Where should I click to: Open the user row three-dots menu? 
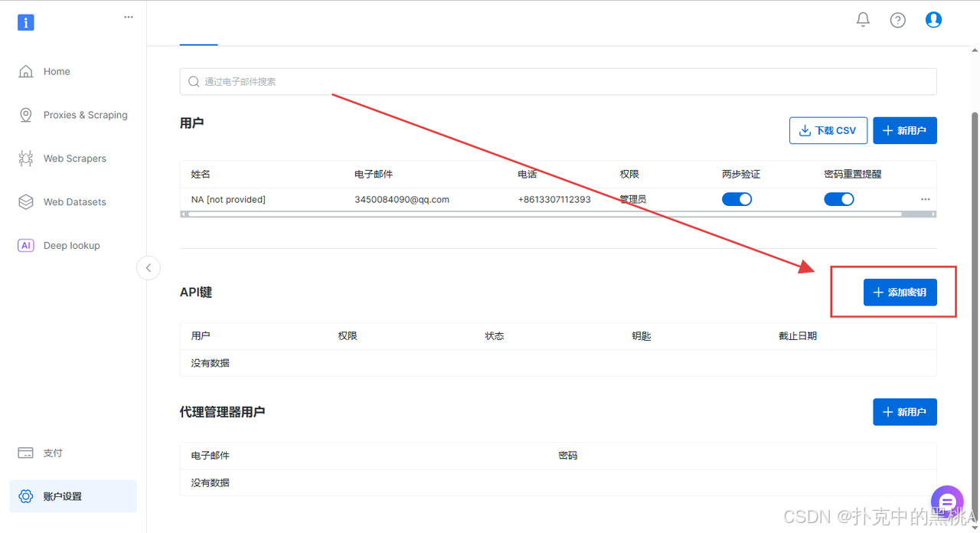926,199
